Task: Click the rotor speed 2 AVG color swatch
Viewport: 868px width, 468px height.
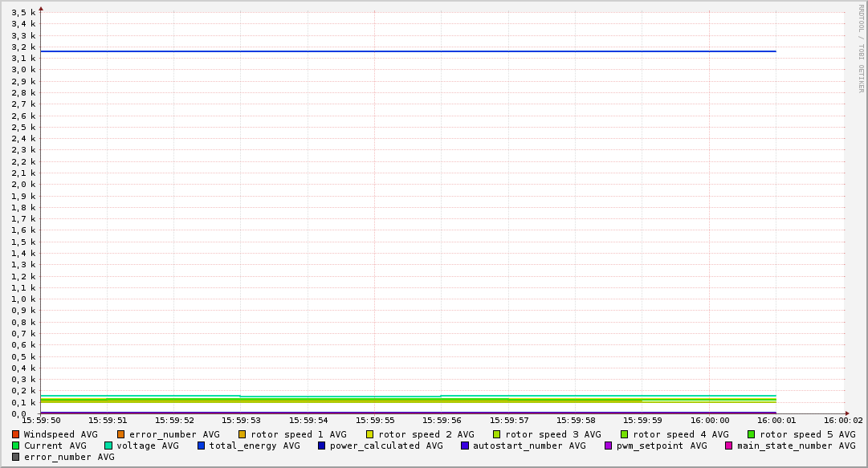Action: (370, 434)
